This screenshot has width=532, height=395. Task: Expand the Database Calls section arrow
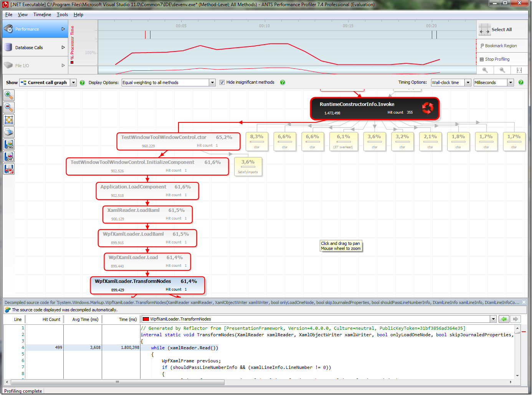coord(63,47)
